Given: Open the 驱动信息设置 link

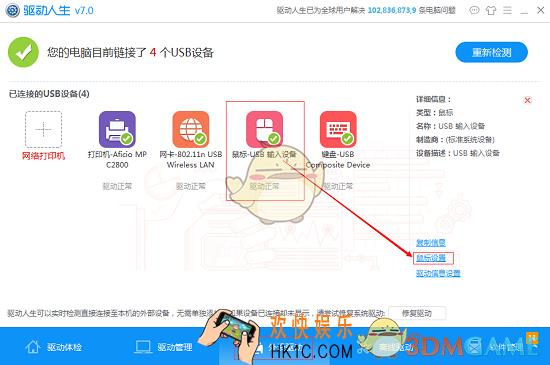Looking at the screenshot, I should pyautogui.click(x=438, y=273).
